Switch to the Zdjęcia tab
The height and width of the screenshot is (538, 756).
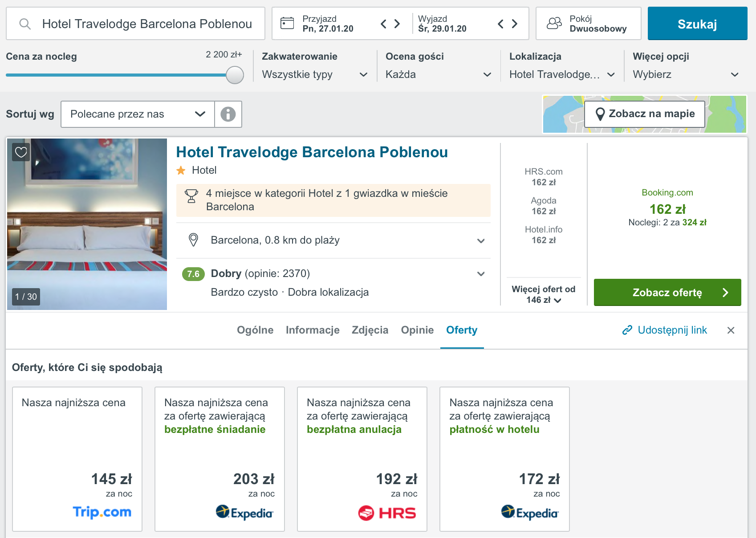370,330
